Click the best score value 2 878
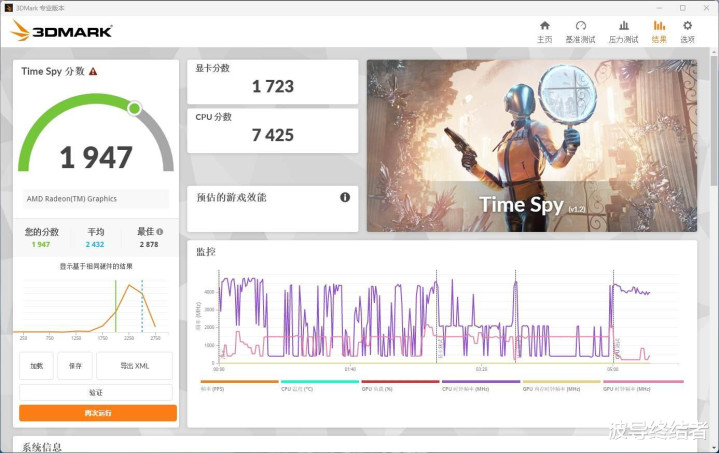719x453 pixels. pyautogui.click(x=149, y=244)
